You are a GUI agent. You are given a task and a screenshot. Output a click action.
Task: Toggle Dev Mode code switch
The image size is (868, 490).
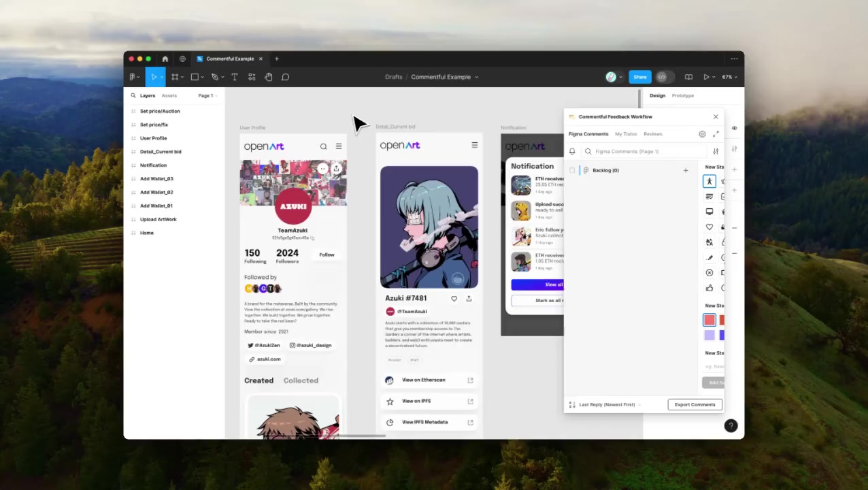[x=662, y=77]
